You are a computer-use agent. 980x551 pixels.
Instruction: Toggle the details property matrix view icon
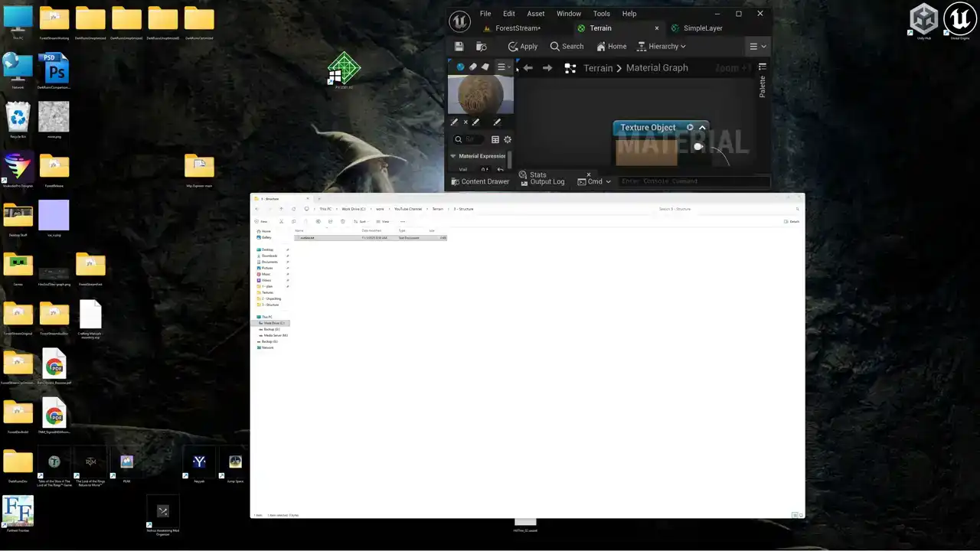(495, 139)
